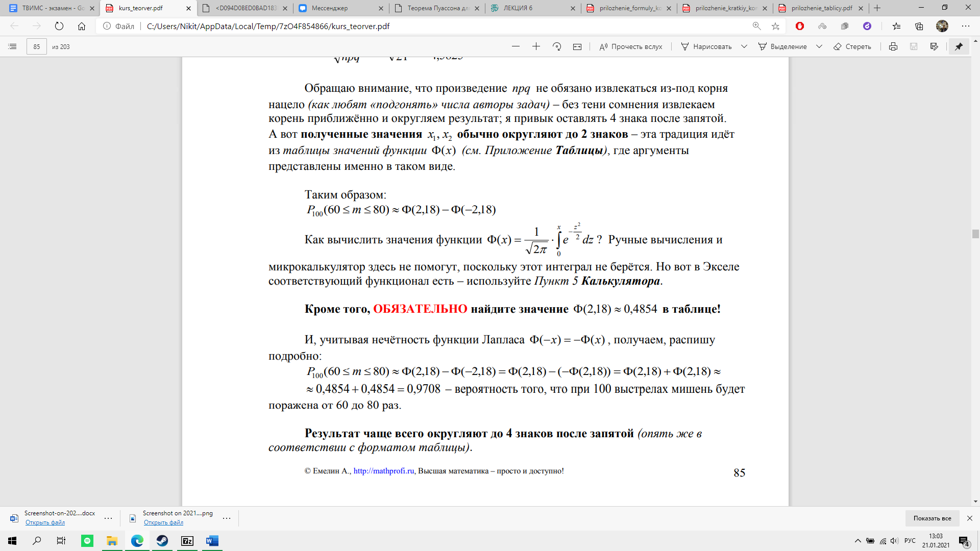This screenshot has width=980, height=551.
Task: Start Прочесть вслух read aloud
Action: point(631,46)
